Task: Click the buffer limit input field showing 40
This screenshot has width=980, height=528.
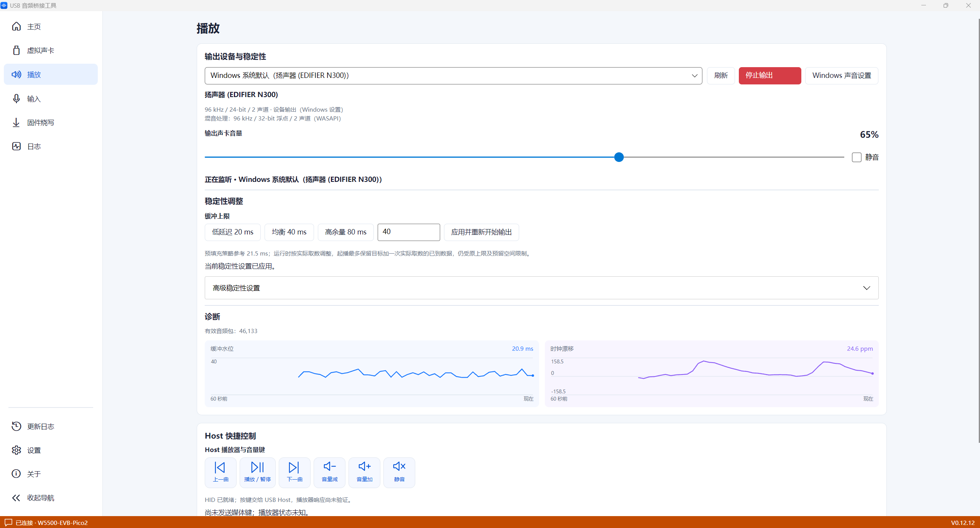Action: 409,232
